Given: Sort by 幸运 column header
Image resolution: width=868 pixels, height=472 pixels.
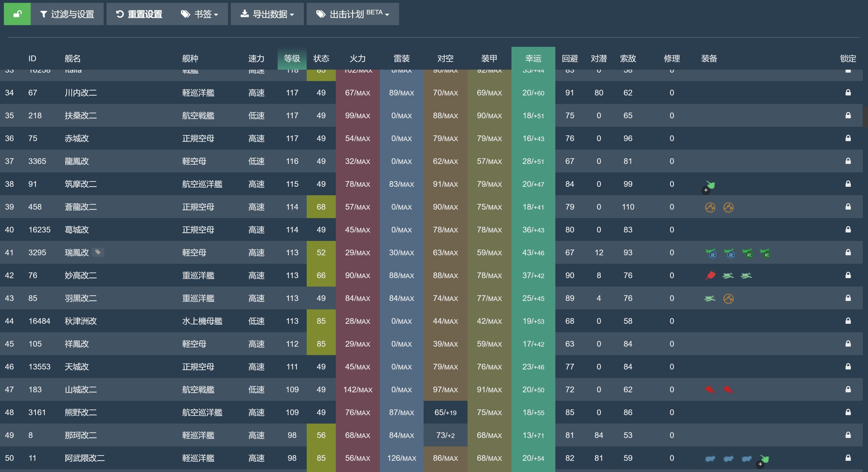Looking at the screenshot, I should (x=533, y=58).
